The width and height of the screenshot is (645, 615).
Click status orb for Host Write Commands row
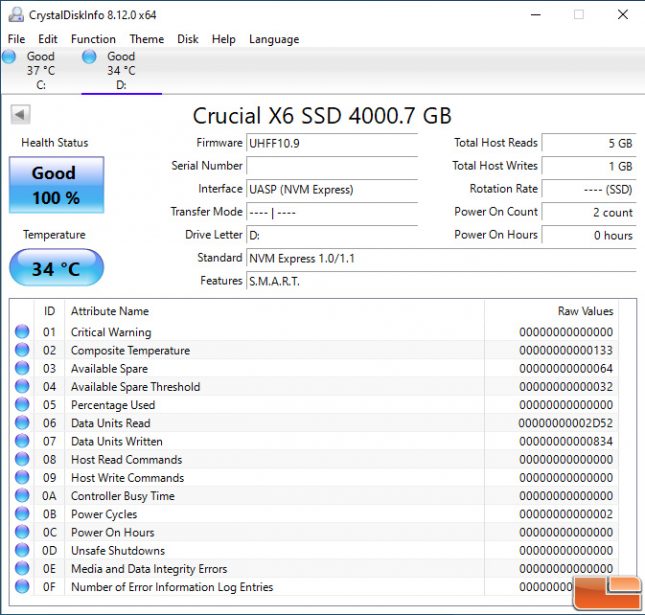pos(22,477)
